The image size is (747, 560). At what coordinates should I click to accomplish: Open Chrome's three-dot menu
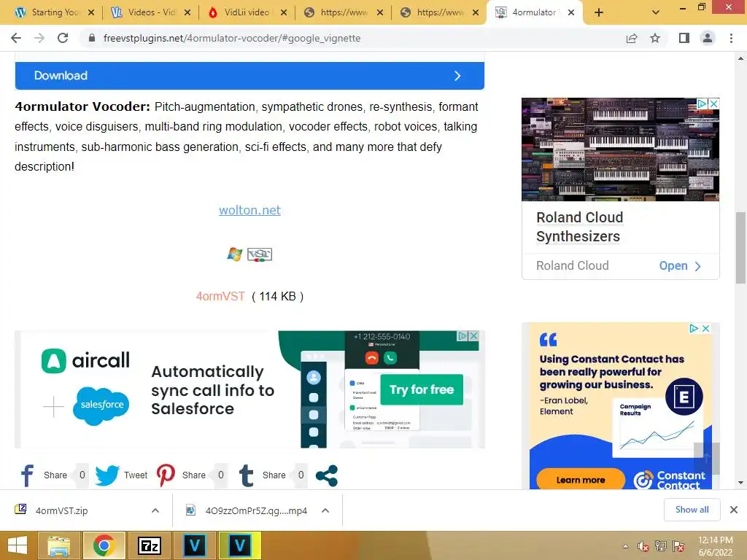pos(731,38)
